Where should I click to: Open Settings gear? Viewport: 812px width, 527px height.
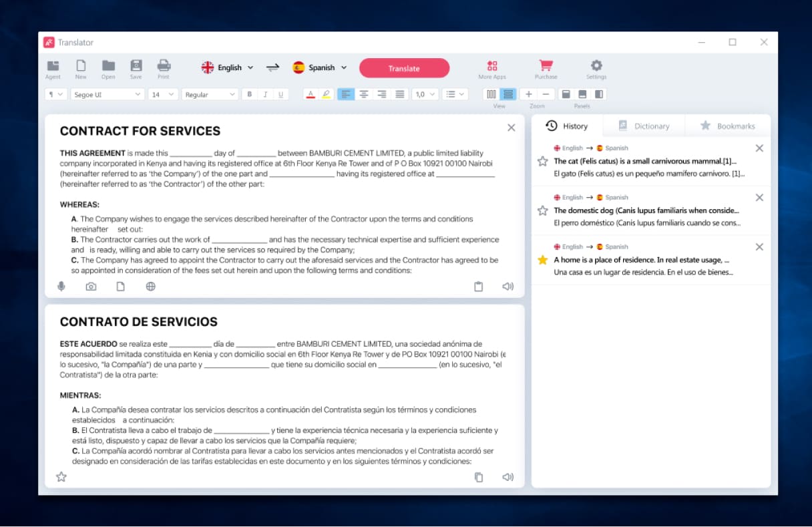click(x=596, y=65)
